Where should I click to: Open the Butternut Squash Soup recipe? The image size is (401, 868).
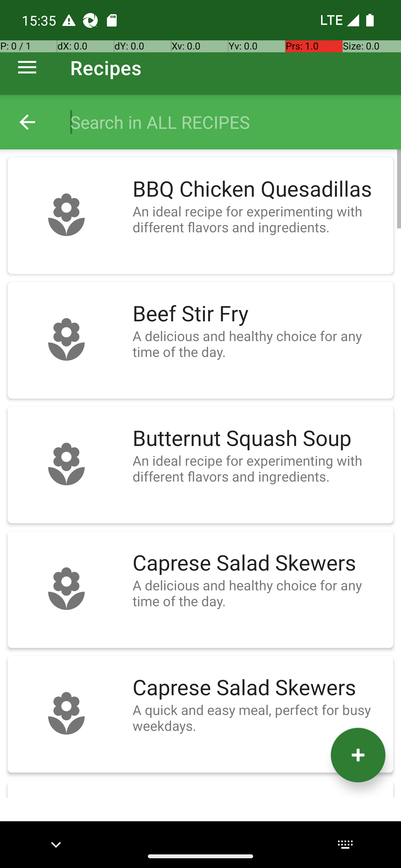[200, 465]
